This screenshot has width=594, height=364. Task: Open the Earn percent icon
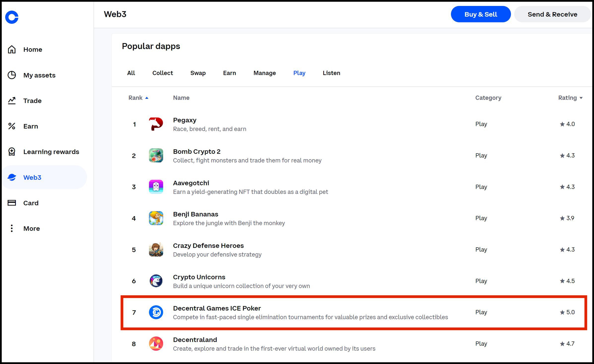pyautogui.click(x=12, y=126)
